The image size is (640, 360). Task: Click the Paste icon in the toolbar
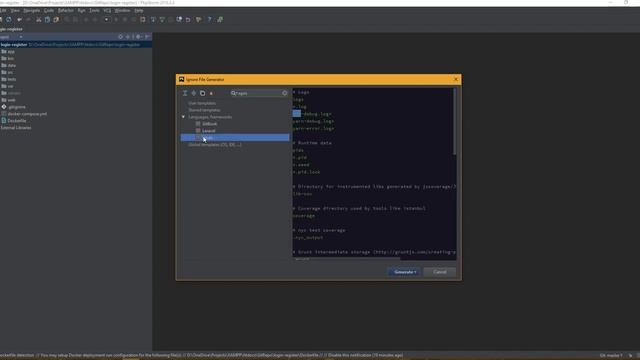[x=56, y=20]
